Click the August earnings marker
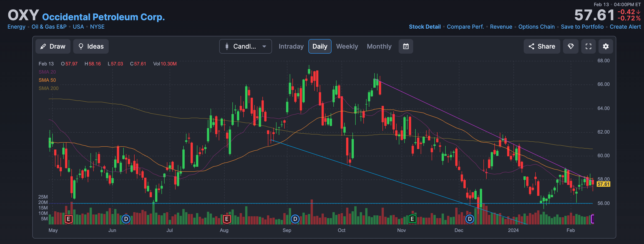The height and width of the screenshot is (244, 644). tap(226, 219)
